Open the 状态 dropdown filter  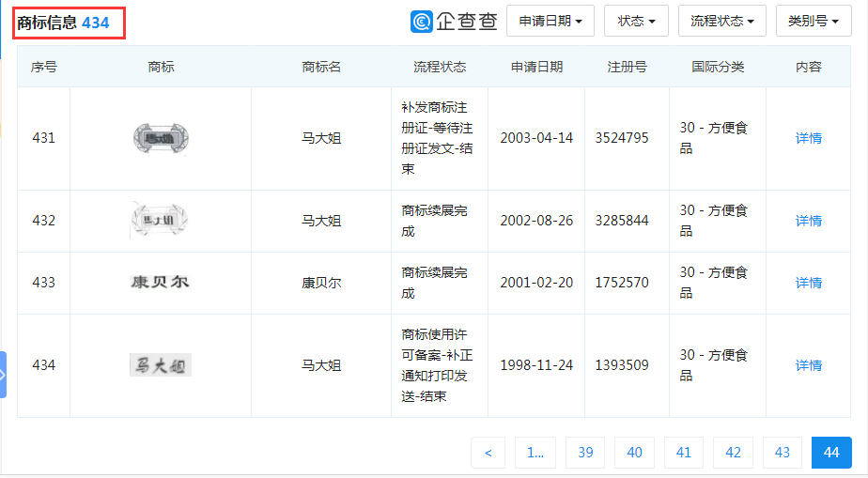636,21
